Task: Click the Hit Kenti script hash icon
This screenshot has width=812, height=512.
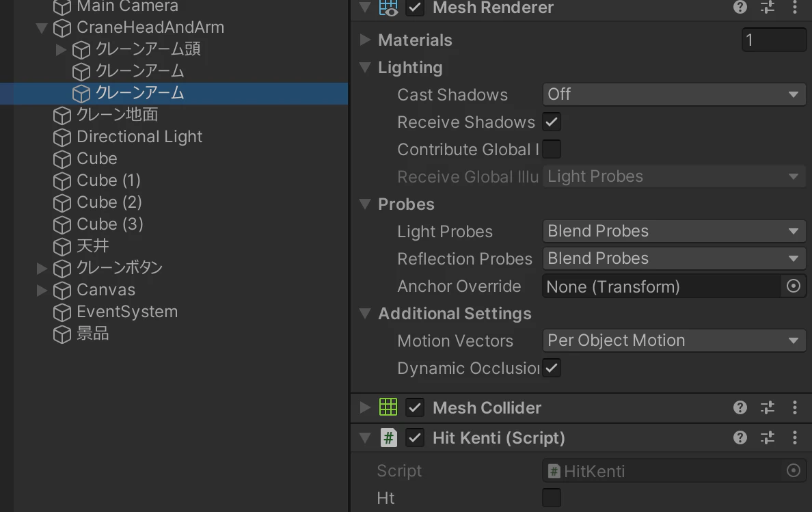Action: click(x=388, y=438)
